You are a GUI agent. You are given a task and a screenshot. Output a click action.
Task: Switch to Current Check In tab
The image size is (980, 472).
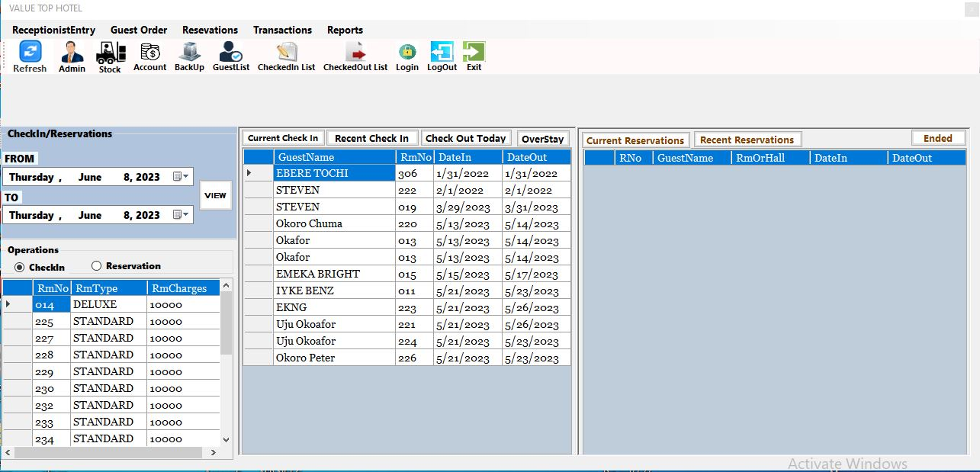coord(283,138)
